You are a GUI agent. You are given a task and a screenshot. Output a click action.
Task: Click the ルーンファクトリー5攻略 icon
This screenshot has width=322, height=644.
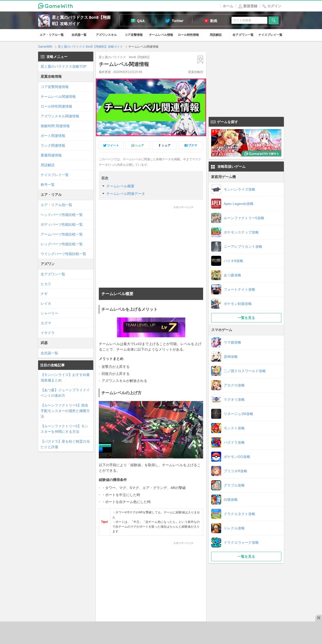[216, 218]
